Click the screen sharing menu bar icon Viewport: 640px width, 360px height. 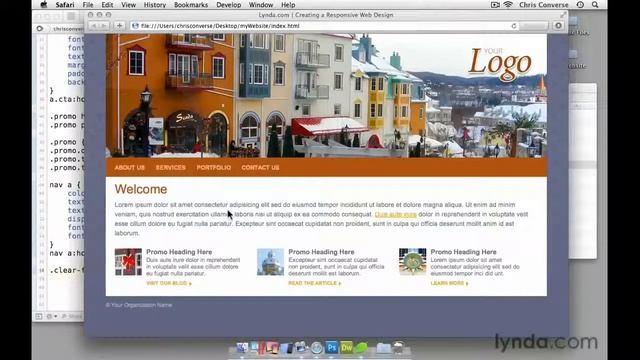pyautogui.click(x=495, y=5)
